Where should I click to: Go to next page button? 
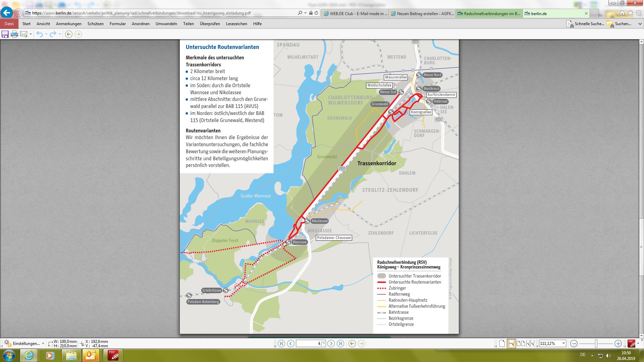coord(331,344)
